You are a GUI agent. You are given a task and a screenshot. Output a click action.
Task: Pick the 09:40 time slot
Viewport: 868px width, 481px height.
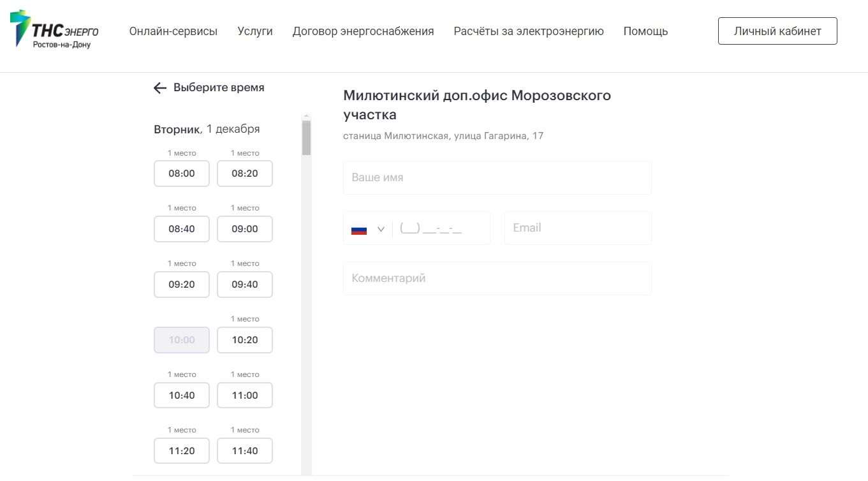(x=245, y=285)
